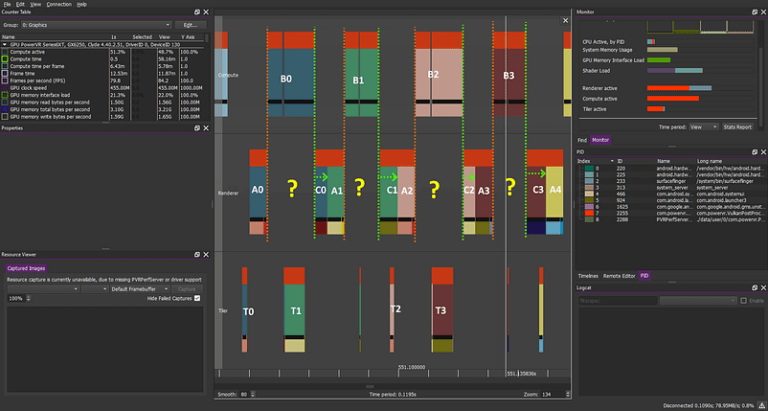Close the timeline view with X icon
Image resolution: width=768 pixels, height=411 pixels.
tap(565, 21)
